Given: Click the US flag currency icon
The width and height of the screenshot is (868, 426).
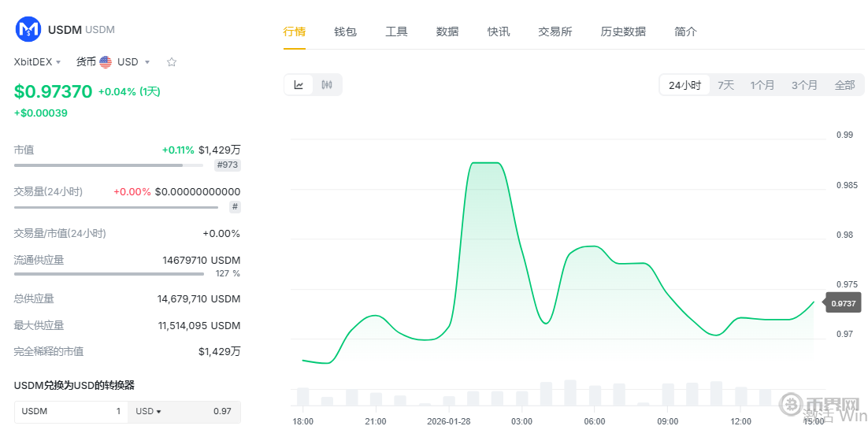Looking at the screenshot, I should [106, 62].
